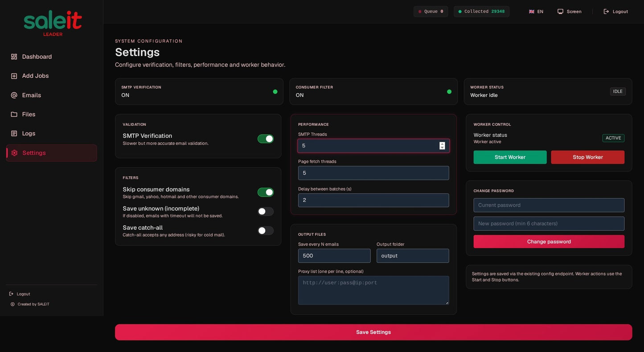Click the top-right Logout arrow icon
644x352 pixels.
click(x=606, y=12)
